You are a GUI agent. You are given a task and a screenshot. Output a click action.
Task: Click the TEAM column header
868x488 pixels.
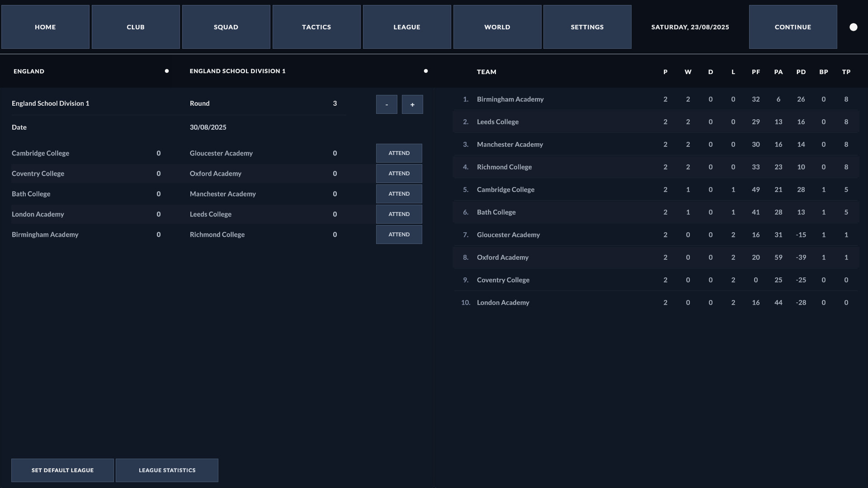[486, 72]
